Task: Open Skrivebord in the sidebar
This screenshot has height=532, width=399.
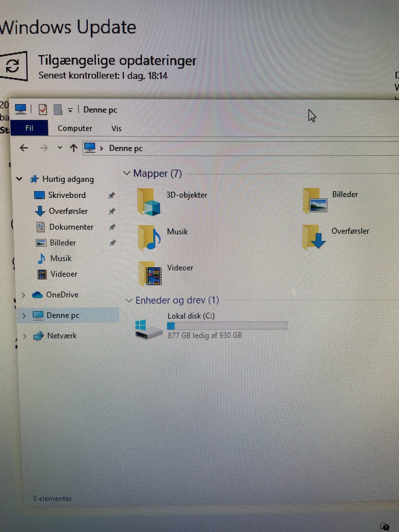Action: pyautogui.click(x=67, y=195)
